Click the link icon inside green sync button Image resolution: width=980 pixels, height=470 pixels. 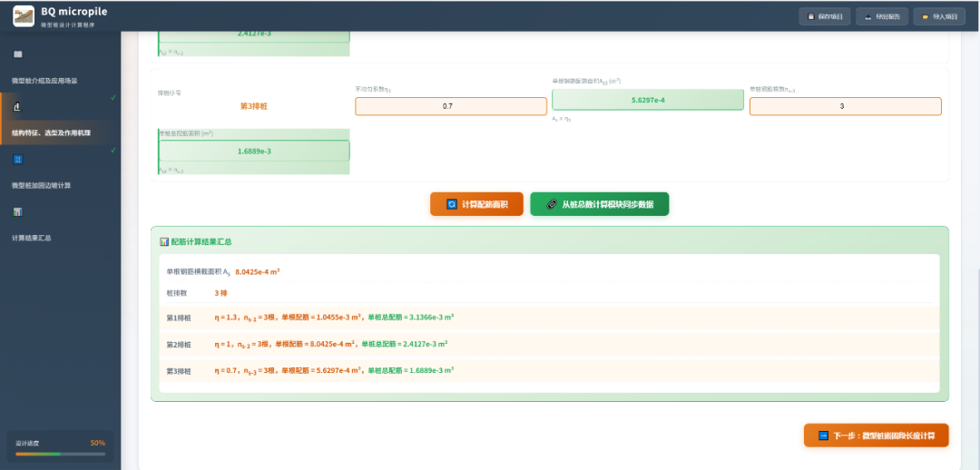point(552,204)
